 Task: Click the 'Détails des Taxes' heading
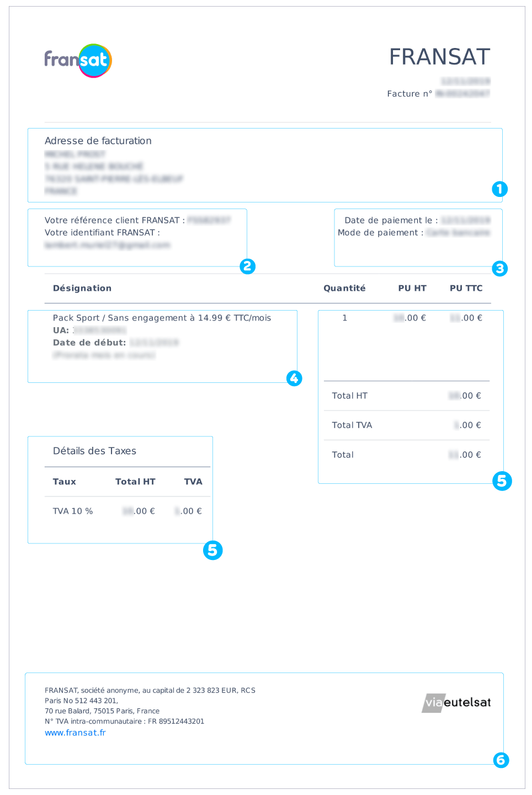tap(94, 451)
